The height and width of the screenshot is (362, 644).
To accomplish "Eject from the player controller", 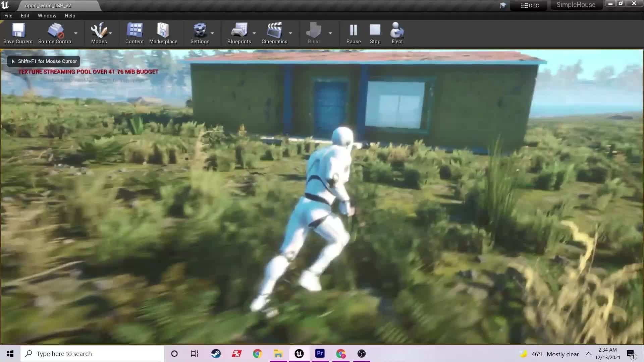I will tap(397, 31).
